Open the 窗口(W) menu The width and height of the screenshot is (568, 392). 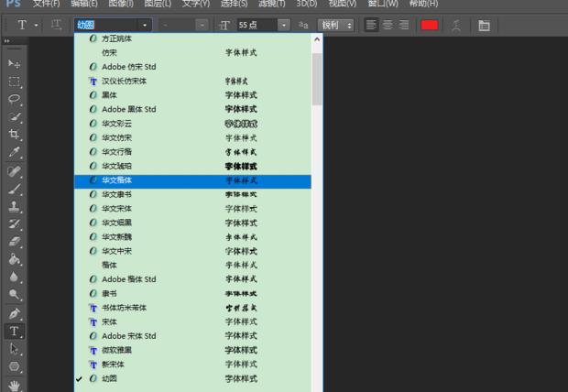point(383,4)
